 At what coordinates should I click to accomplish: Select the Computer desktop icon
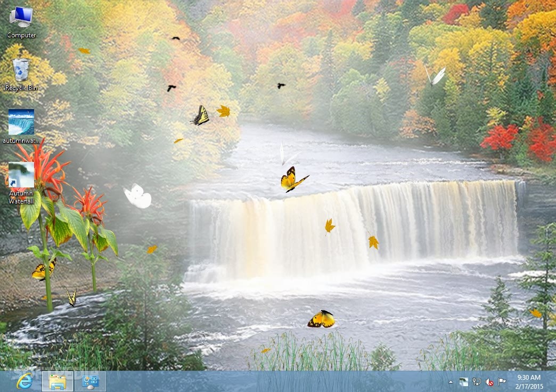tap(21, 17)
